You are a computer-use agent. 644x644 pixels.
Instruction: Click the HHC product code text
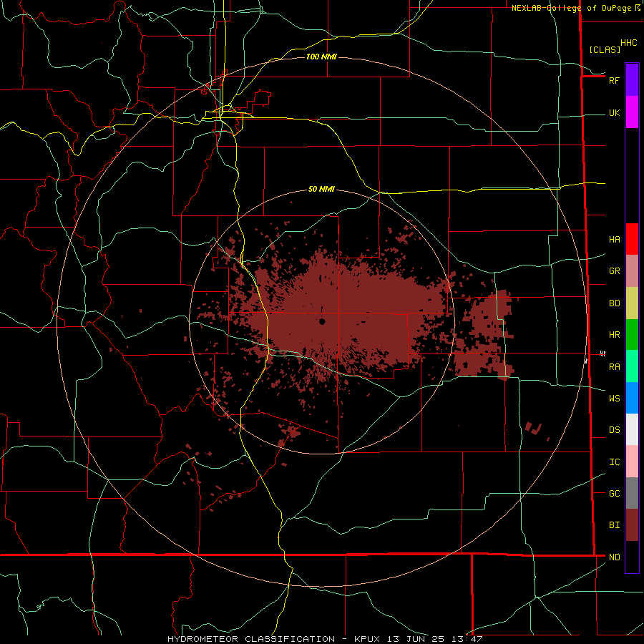click(x=628, y=43)
